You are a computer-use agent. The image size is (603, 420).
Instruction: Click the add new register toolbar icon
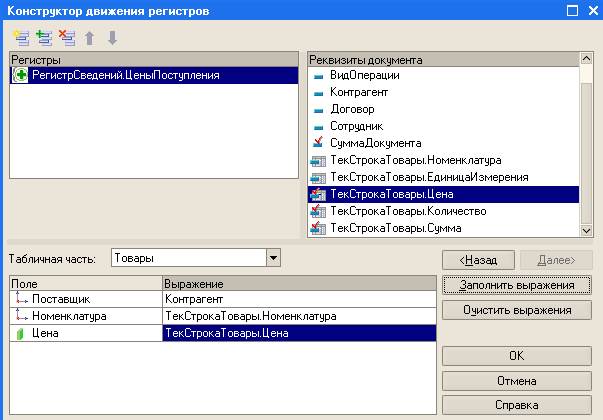click(19, 37)
